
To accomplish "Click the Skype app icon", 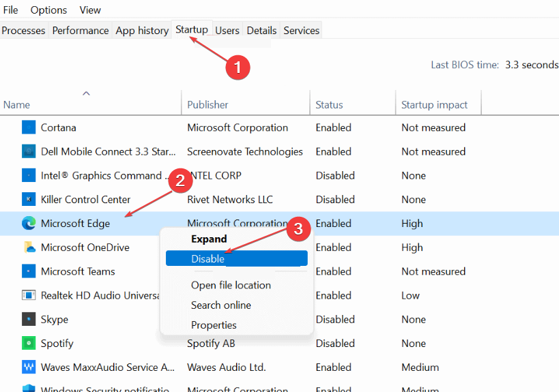I will (x=29, y=319).
